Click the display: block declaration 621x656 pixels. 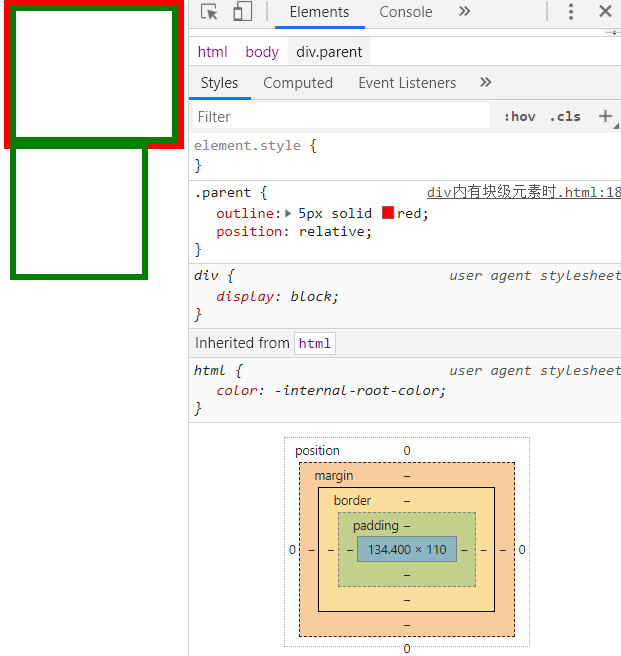click(x=277, y=296)
